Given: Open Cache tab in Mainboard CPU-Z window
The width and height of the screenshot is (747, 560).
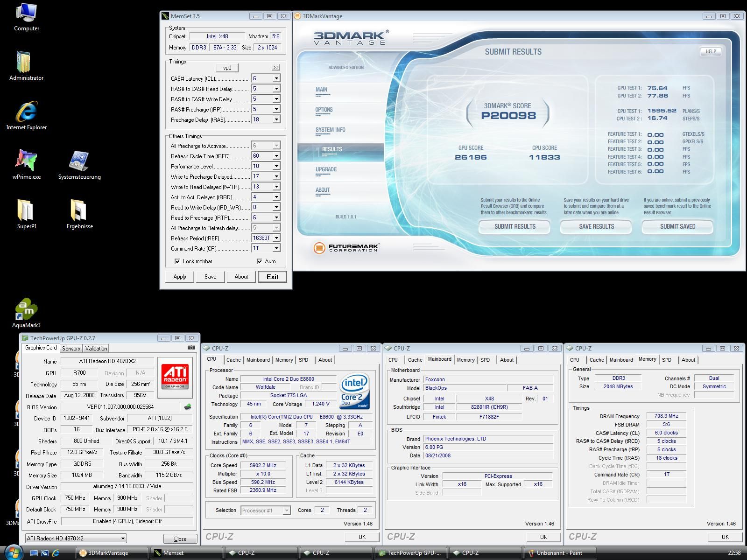Looking at the screenshot, I should (415, 360).
